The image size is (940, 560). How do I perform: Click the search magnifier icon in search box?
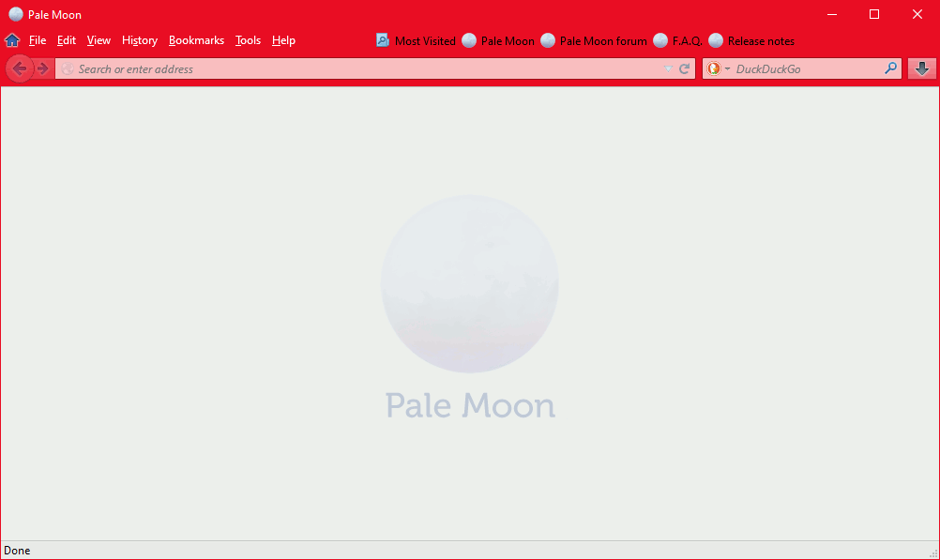coord(890,68)
